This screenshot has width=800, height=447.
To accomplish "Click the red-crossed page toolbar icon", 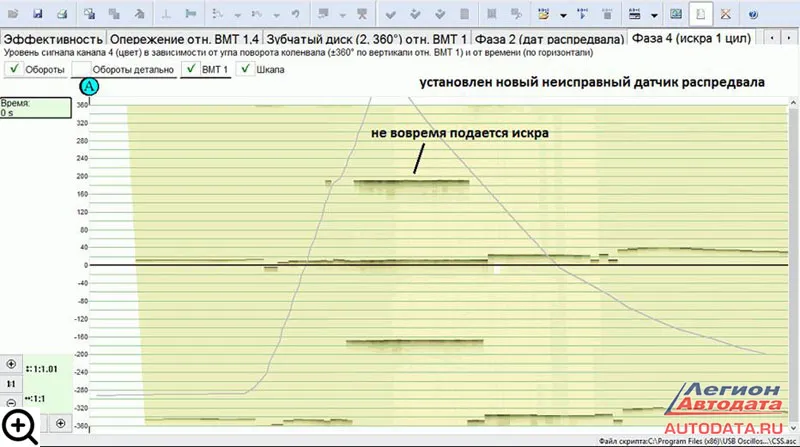I will 726,15.
